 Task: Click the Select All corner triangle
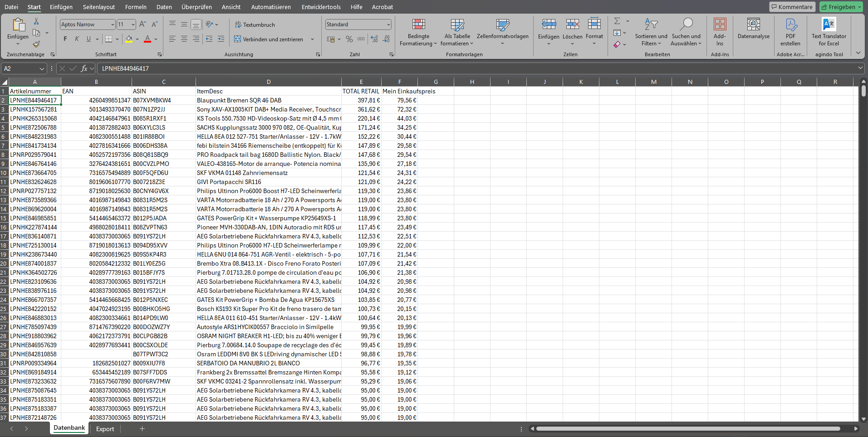click(5, 82)
